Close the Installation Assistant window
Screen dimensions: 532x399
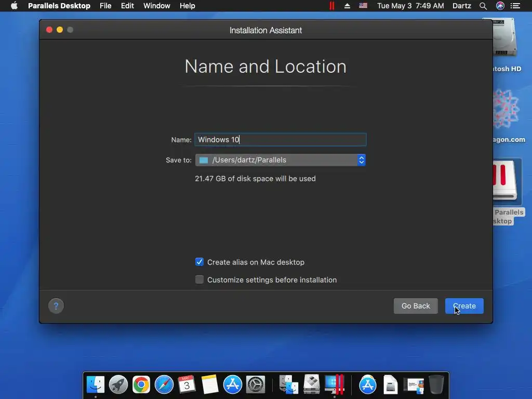49,30
